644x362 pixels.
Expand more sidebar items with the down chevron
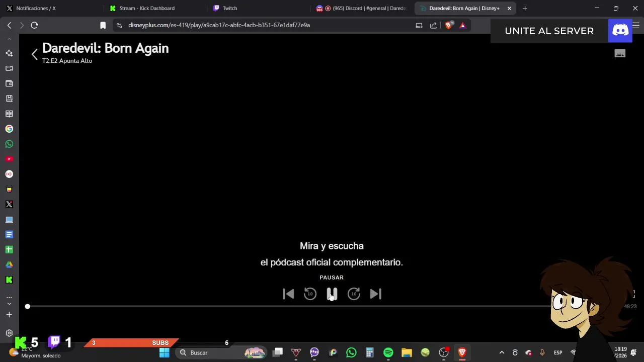coord(9,304)
